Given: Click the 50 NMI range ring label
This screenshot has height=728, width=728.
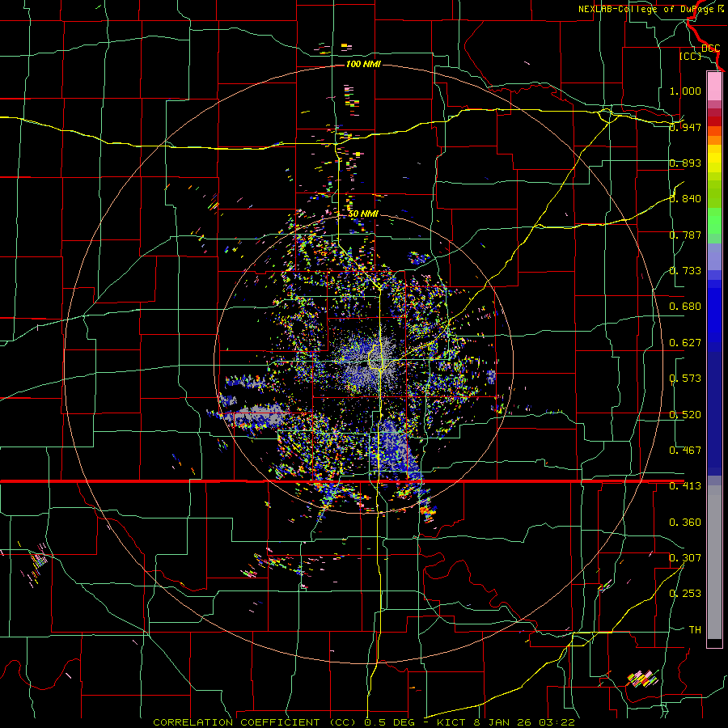Looking at the screenshot, I should click(363, 214).
